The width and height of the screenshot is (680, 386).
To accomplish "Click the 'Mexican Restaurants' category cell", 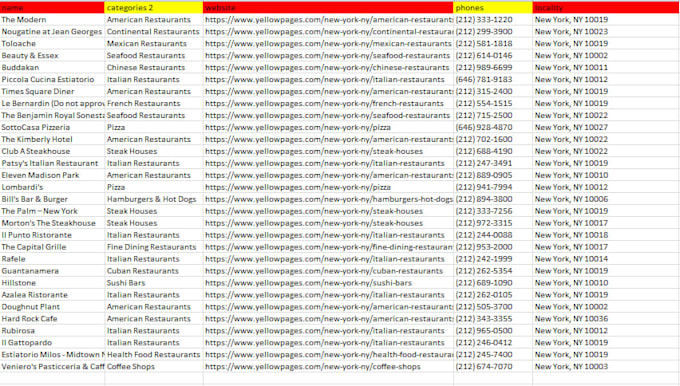I will click(x=154, y=43).
